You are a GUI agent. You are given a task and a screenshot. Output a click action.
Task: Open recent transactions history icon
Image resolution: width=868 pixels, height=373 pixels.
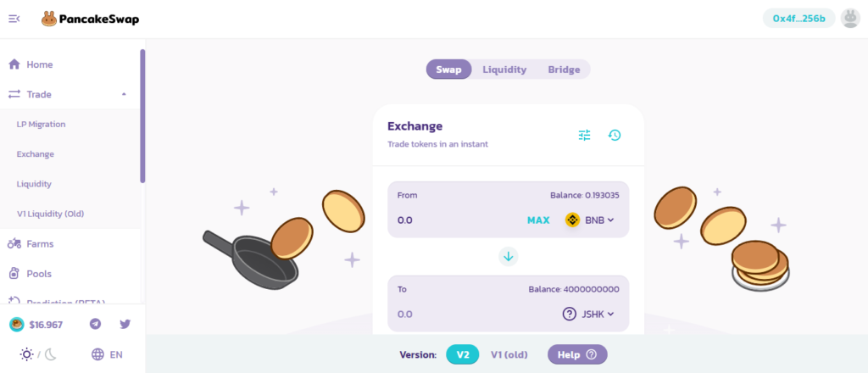pos(615,135)
